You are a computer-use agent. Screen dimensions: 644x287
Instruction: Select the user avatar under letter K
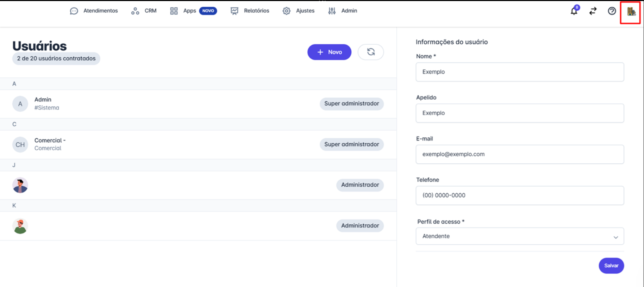coord(20,226)
